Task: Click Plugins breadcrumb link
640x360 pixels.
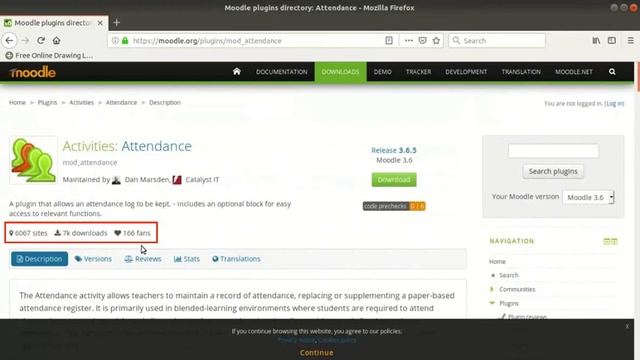Action: coord(47,102)
